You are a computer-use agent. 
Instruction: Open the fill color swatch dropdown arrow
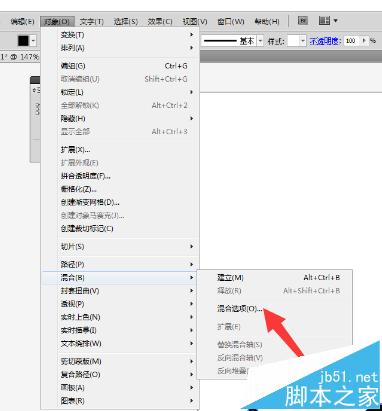[x=33, y=41]
